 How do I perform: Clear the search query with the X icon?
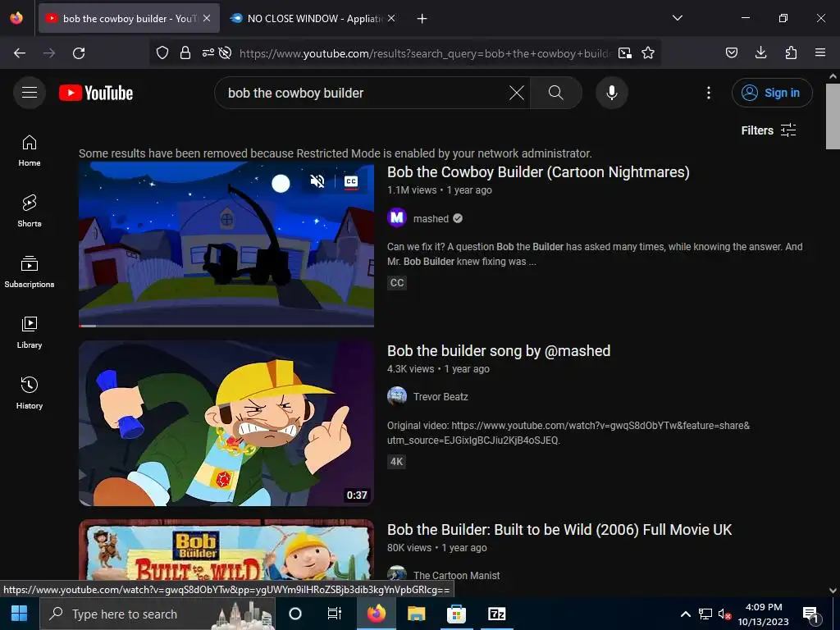tap(517, 93)
